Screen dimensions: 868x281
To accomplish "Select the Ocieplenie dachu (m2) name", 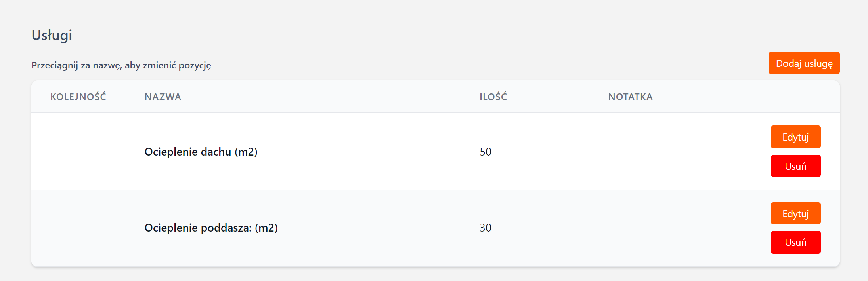I will point(201,152).
